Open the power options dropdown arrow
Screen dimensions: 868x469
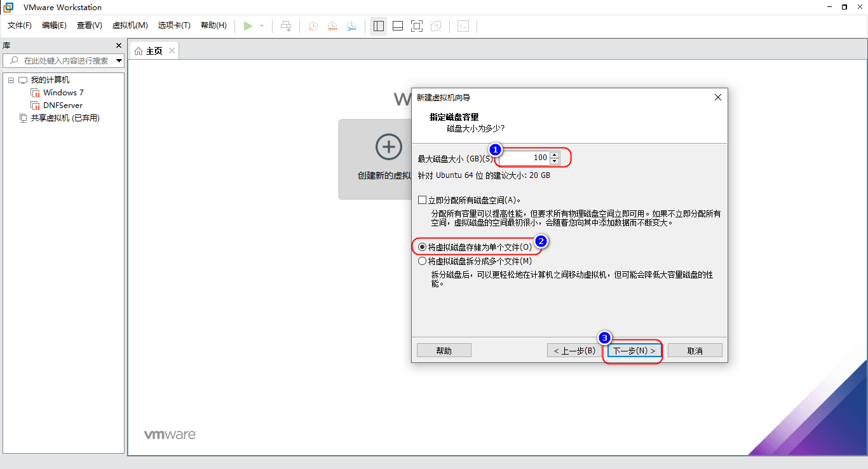click(x=262, y=26)
